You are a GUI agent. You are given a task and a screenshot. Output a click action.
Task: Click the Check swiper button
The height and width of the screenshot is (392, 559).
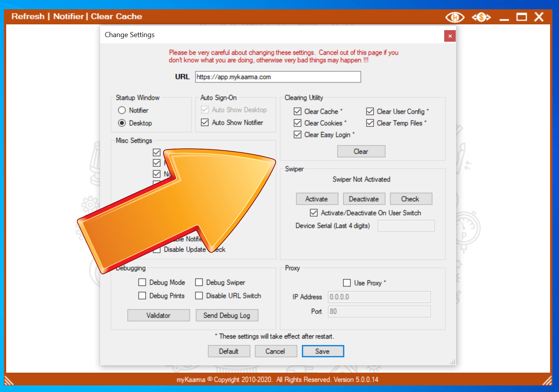[x=411, y=199]
